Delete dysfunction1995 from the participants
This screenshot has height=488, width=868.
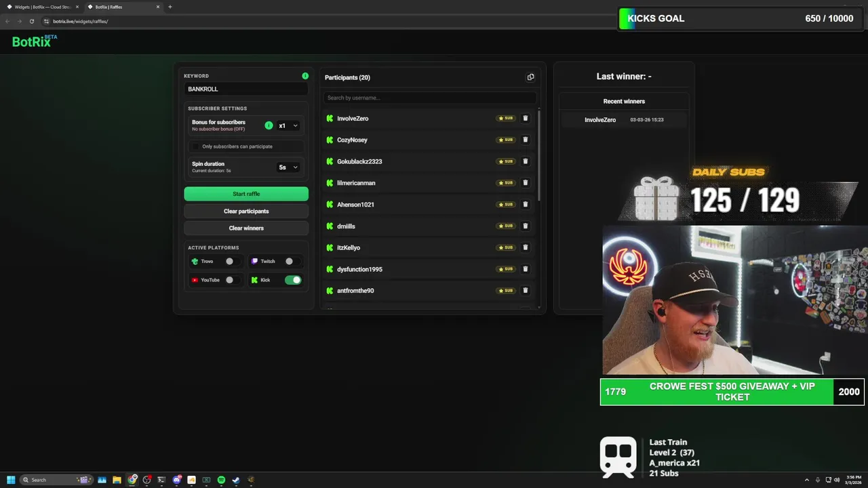(x=525, y=269)
